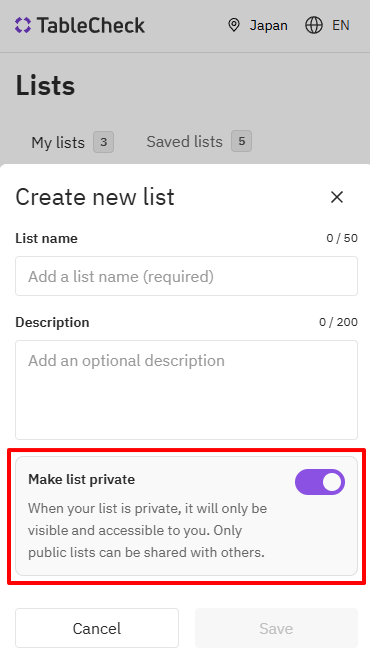Viewport: 370px width, 662px height.
Task: Click the Description field label
Action: pos(52,322)
